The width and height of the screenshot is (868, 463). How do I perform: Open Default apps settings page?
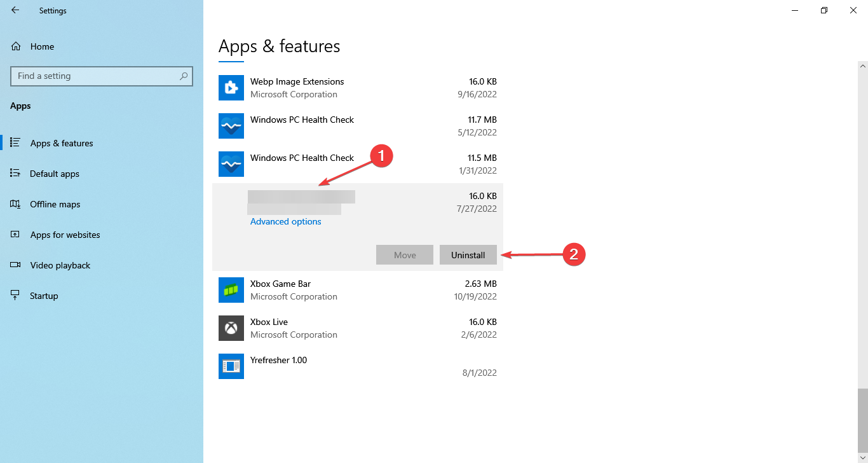(55, 174)
